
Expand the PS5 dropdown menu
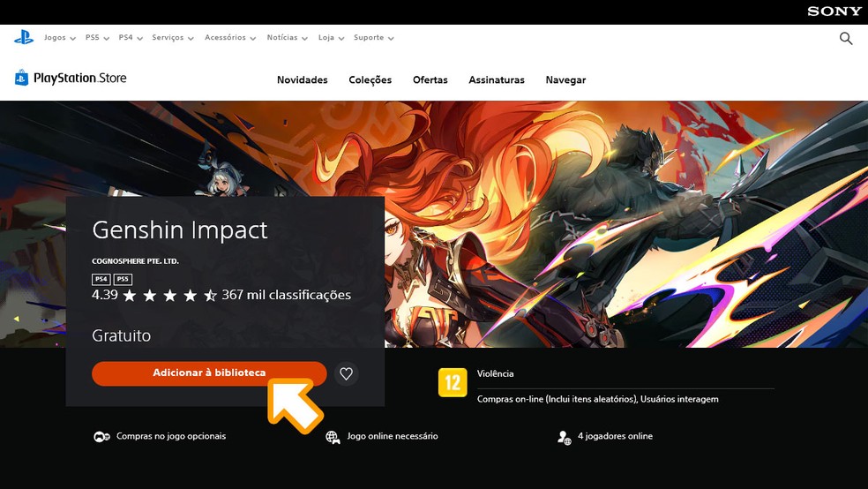point(97,38)
